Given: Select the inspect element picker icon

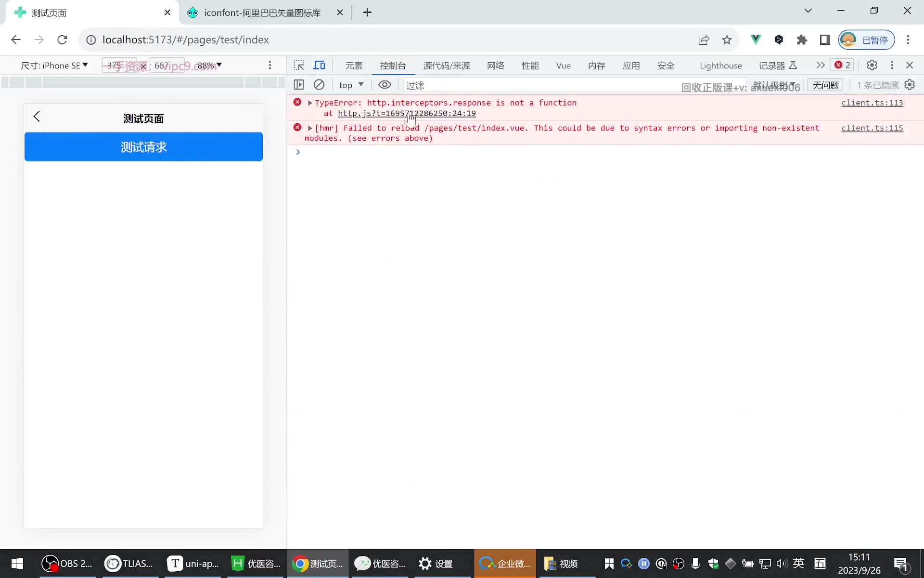Looking at the screenshot, I should point(299,65).
